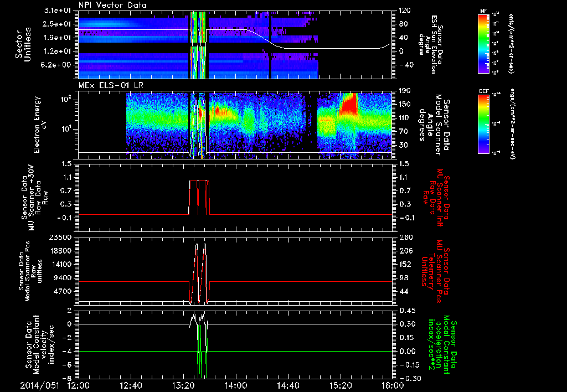Image resolution: width=567 pixels, height=392 pixels.
Task: Click the '16:00' time tick label
Action: coord(393,385)
